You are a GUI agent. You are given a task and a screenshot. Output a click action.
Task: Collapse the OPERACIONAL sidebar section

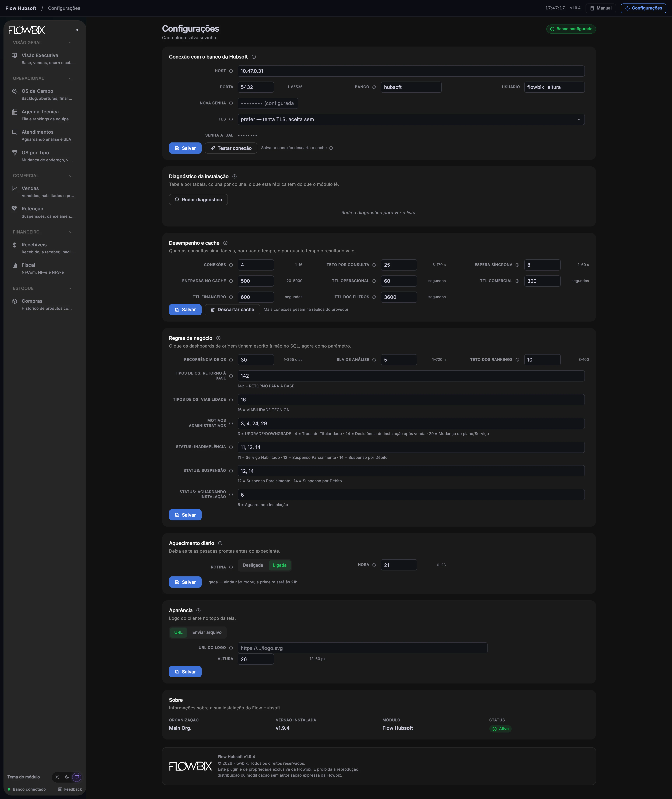[42, 78]
